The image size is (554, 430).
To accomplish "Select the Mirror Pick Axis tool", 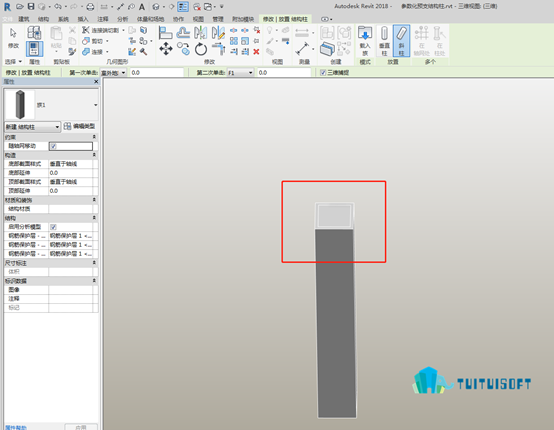I will (200, 33).
